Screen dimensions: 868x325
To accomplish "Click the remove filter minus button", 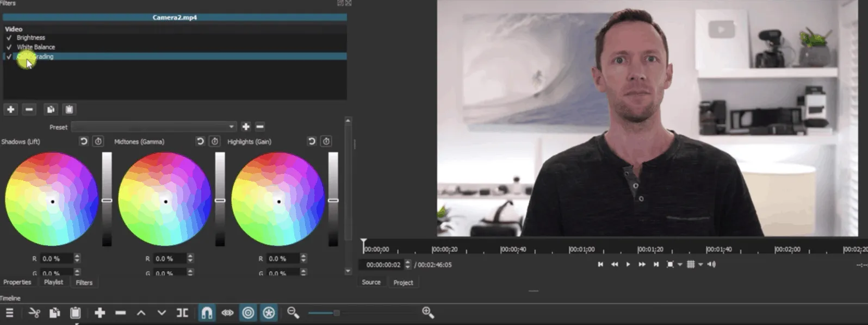I will [x=29, y=109].
